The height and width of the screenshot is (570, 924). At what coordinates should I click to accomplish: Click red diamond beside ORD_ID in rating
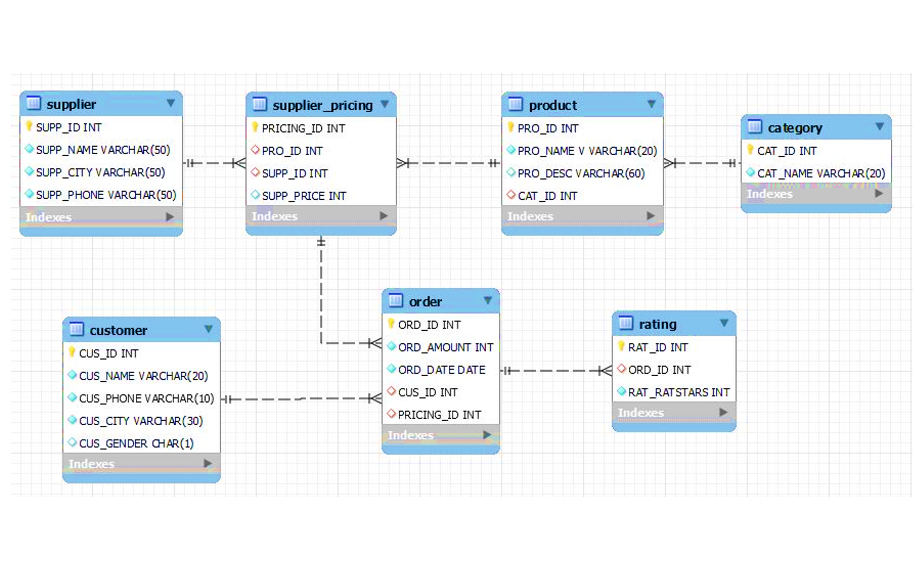(622, 369)
